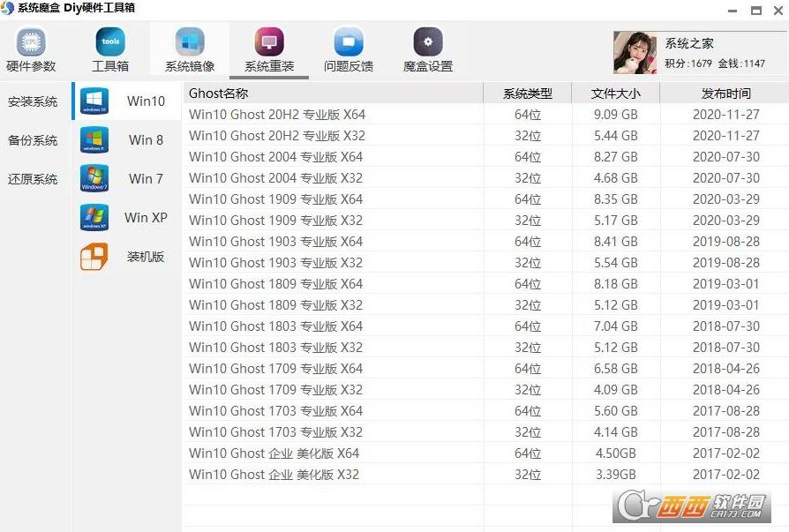Select Win10 Ghost 1903 专业版 X32 row

(x=485, y=263)
